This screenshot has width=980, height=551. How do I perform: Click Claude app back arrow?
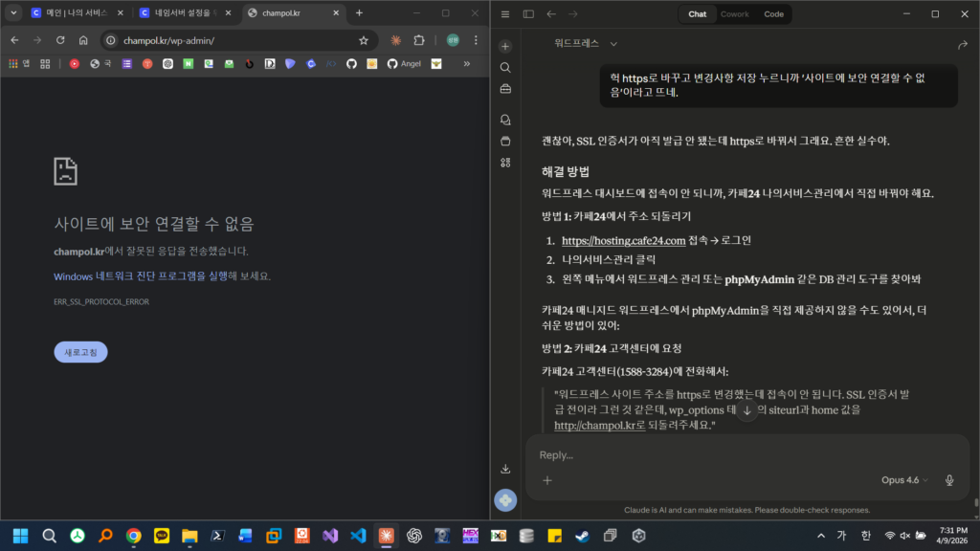(550, 13)
